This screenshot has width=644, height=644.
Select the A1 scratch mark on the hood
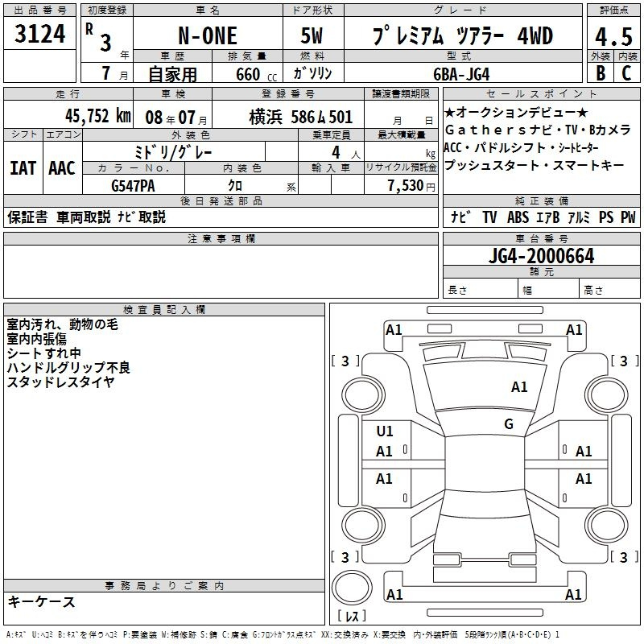(519, 387)
